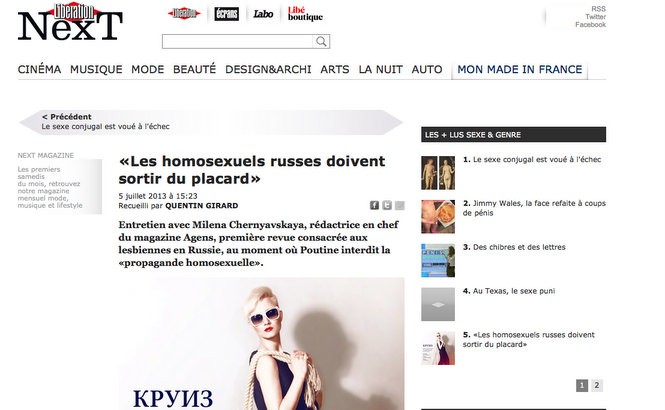This screenshot has width=665, height=410.
Task: Share article via Facebook icon
Action: click(x=374, y=205)
